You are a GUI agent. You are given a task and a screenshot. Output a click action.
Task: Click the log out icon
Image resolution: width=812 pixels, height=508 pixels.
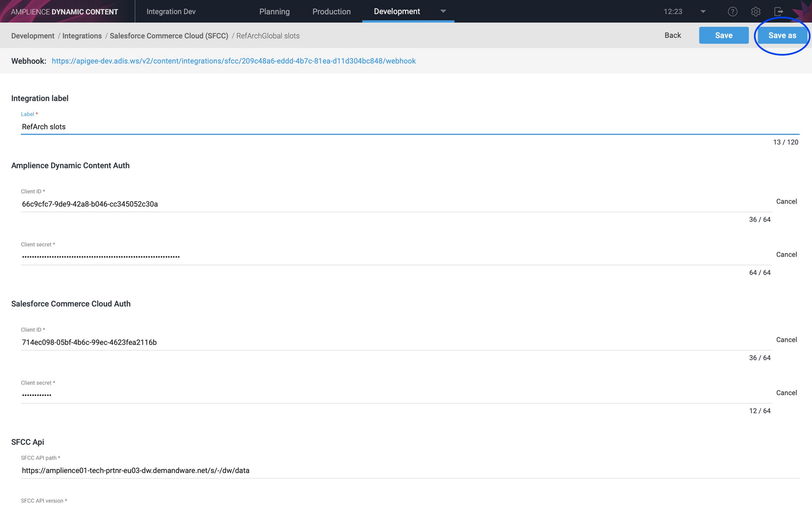click(779, 12)
